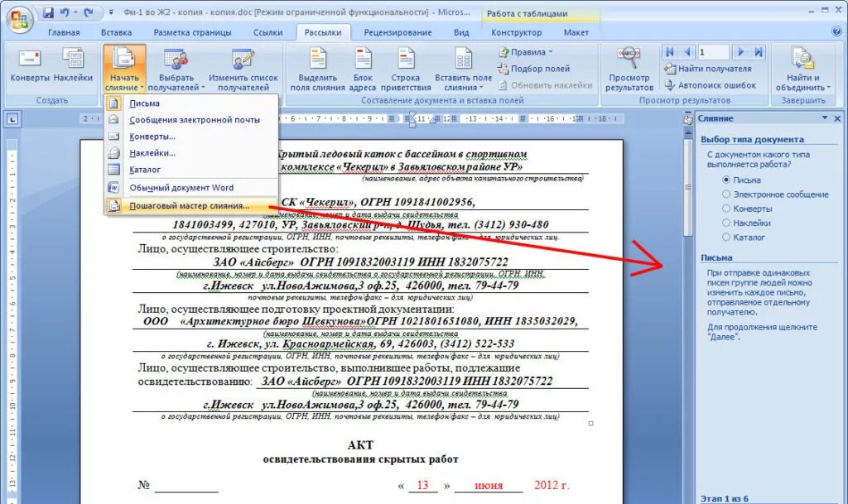This screenshot has width=848, height=504.
Task: Choose Каталог in merge menu
Action: click(191, 170)
